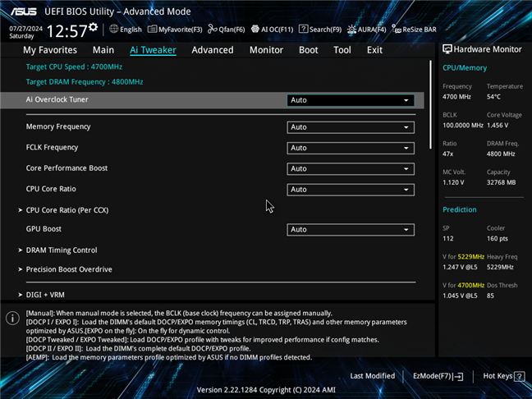Click the Prediction section heading

tap(460, 209)
